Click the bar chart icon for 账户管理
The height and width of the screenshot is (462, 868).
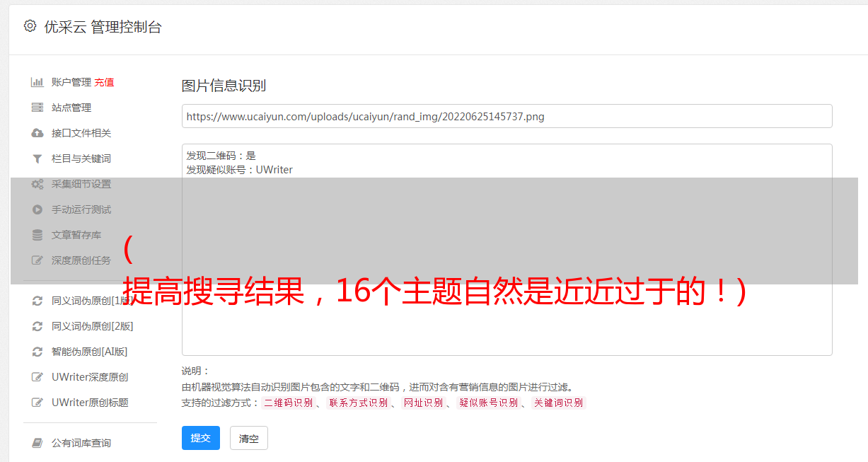(x=37, y=82)
